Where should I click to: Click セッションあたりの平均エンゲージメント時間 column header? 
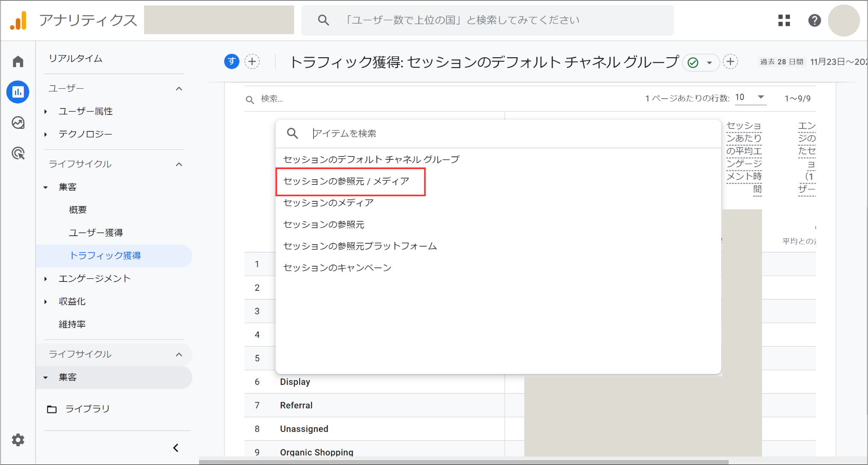coord(744,157)
